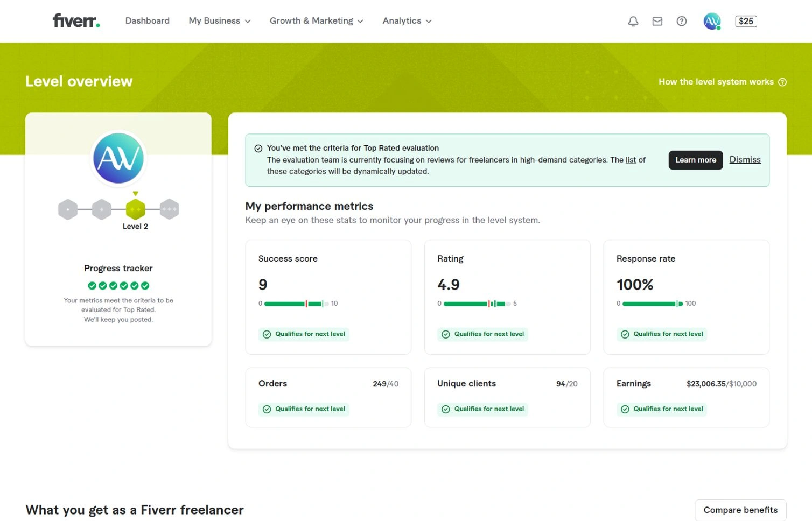The width and height of the screenshot is (812, 521).
Task: Click the Orders count 249/40
Action: click(x=386, y=384)
